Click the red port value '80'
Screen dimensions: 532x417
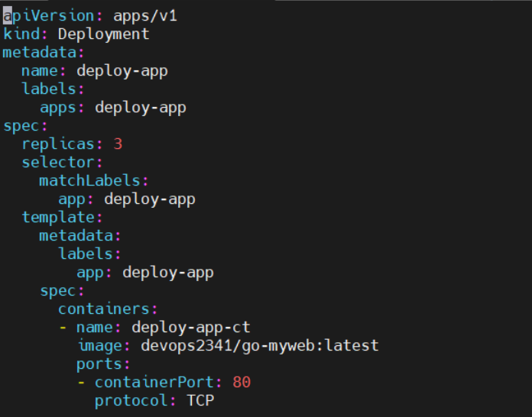pyautogui.click(x=242, y=383)
